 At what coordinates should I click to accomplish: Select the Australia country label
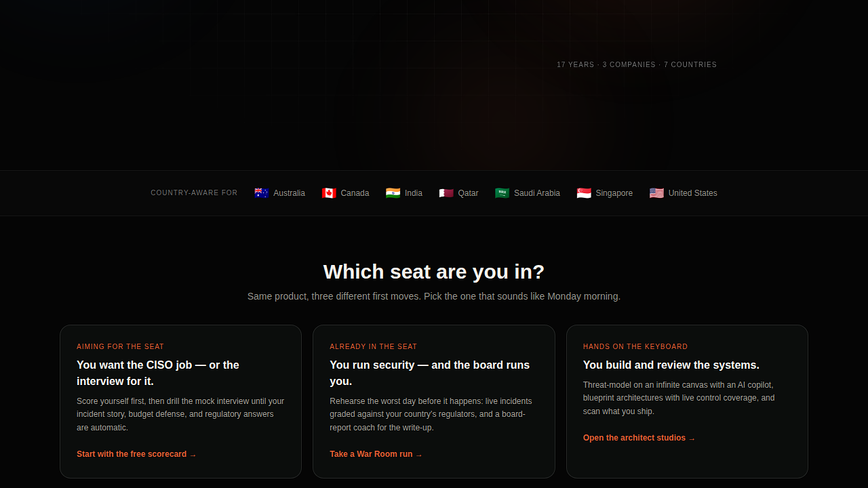[290, 193]
